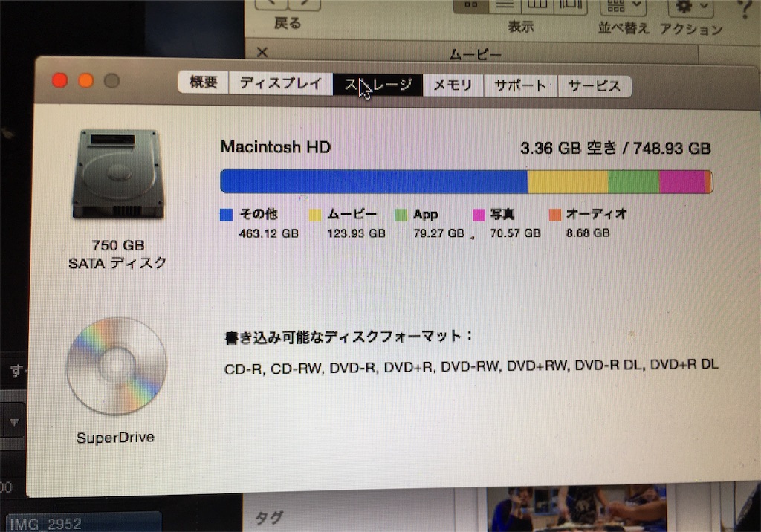The height and width of the screenshot is (532, 761).
Task: Minimize window with the orange button
Action: coord(86,80)
